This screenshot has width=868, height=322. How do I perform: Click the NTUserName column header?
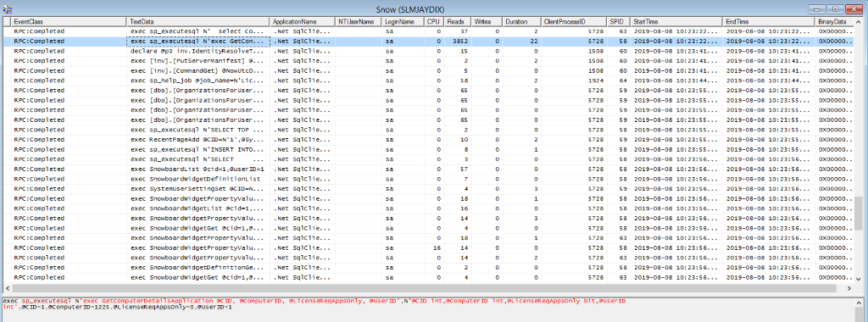point(358,21)
